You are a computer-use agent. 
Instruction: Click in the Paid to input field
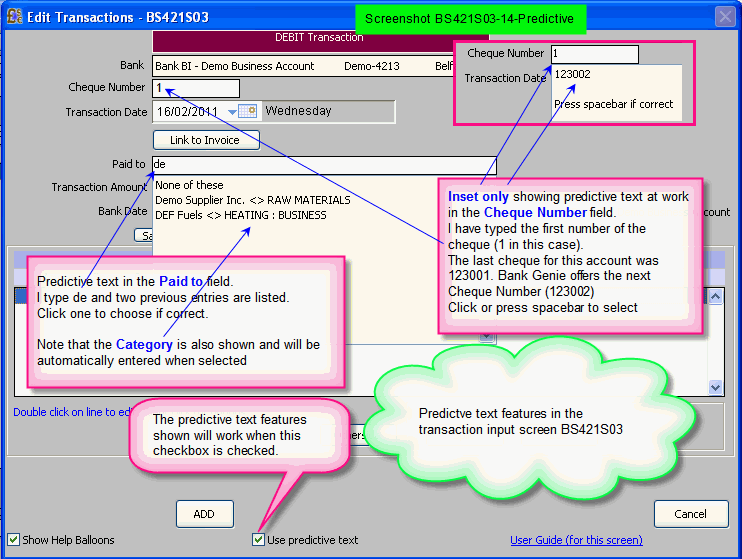tap(324, 165)
